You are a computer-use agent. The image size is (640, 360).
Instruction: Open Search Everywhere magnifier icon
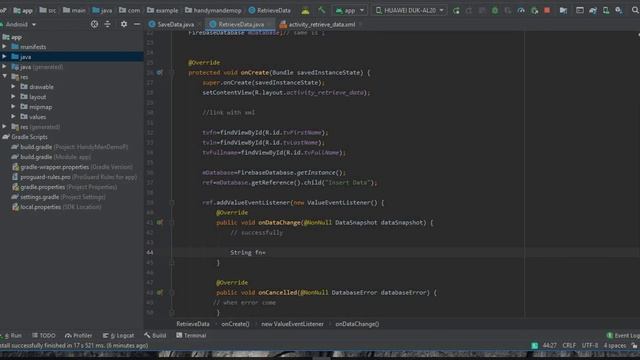(635, 10)
